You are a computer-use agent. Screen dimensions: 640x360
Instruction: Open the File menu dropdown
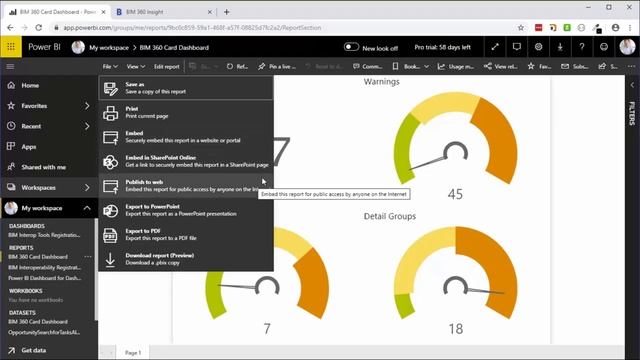pos(110,66)
